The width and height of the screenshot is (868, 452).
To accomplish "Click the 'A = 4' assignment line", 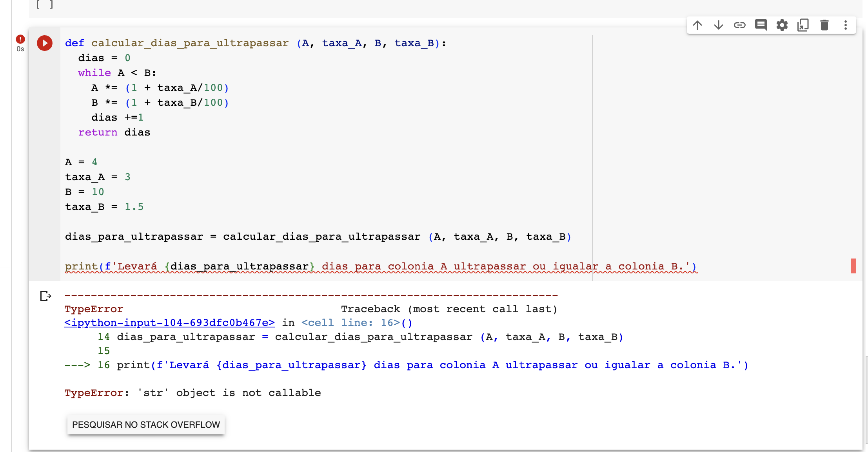I will tap(81, 162).
